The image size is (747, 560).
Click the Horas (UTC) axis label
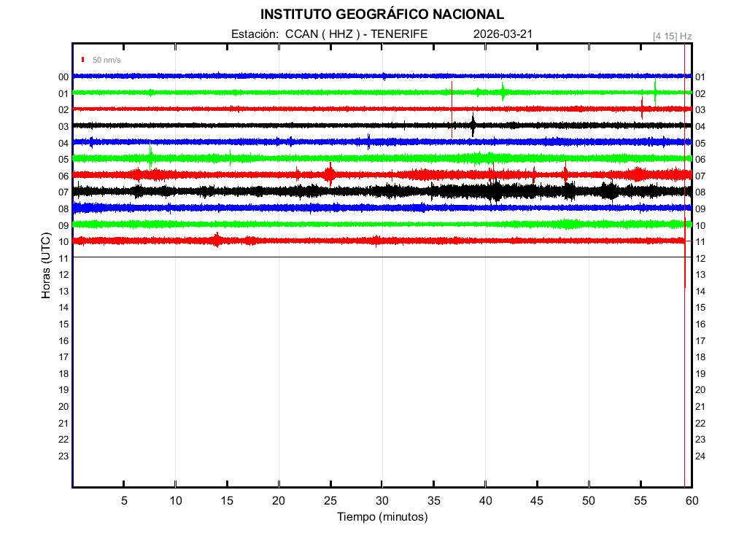tap(46, 266)
